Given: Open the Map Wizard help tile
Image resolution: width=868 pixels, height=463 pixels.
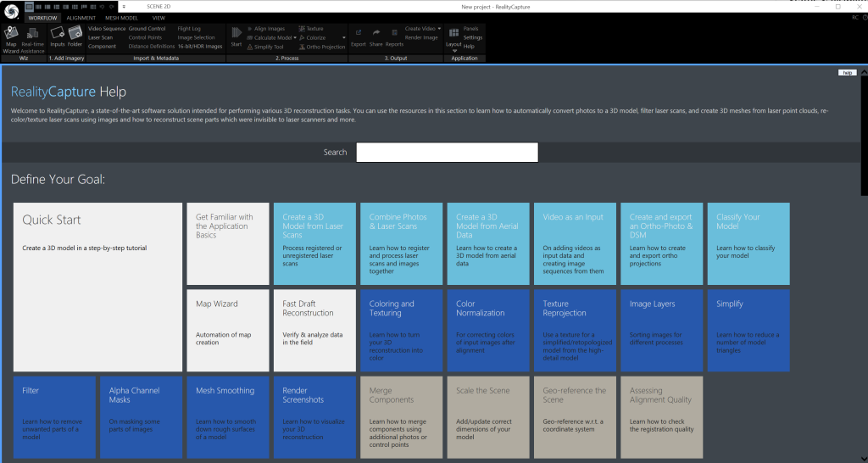Looking at the screenshot, I should coord(228,331).
